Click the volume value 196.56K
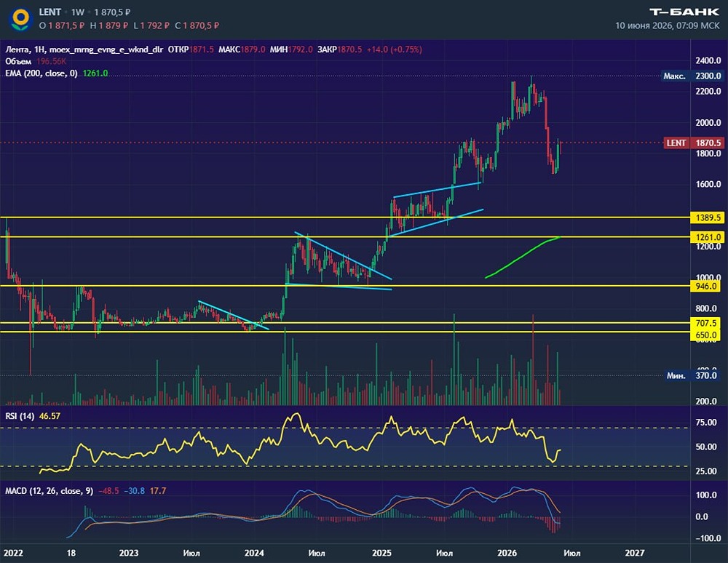 (51, 61)
